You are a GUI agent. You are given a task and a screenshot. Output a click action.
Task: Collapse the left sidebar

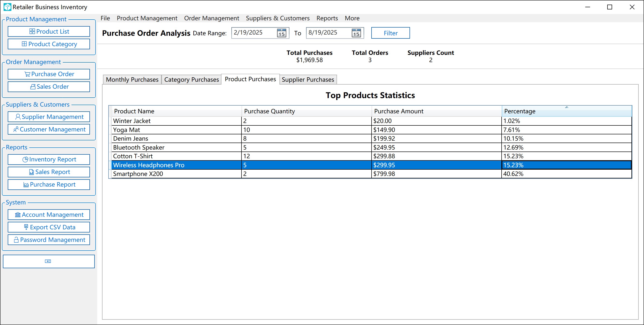click(49, 261)
